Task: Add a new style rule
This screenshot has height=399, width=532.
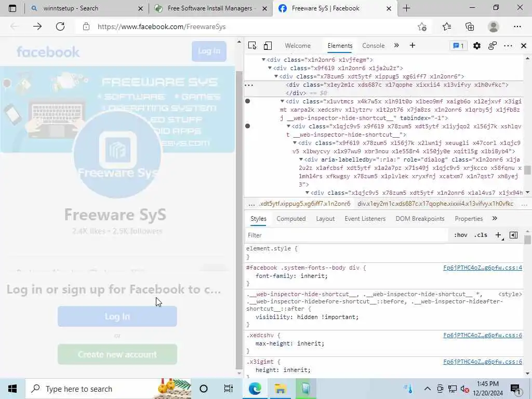Action: [x=498, y=235]
